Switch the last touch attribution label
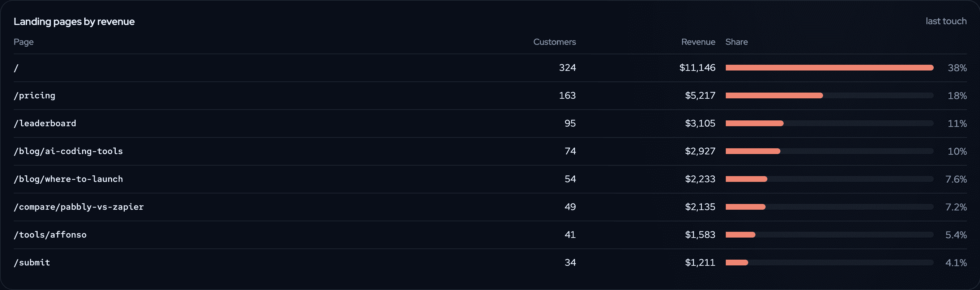The height and width of the screenshot is (290, 980). pyautogui.click(x=946, y=21)
